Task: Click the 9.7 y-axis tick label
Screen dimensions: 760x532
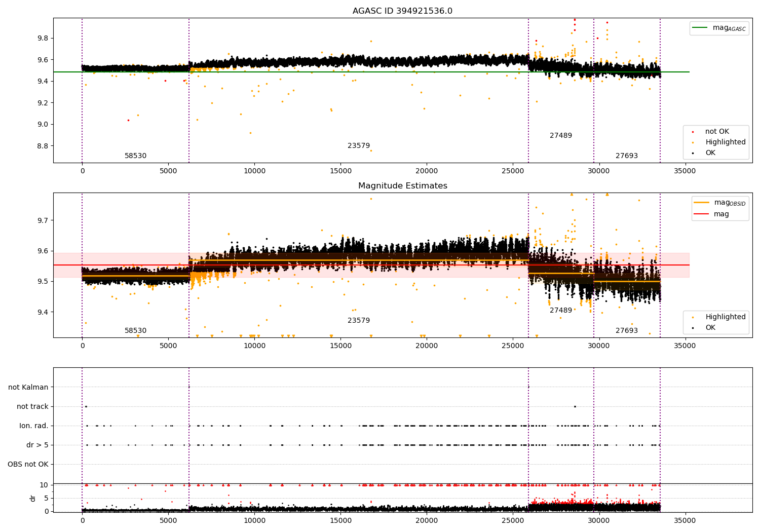Action: point(43,220)
